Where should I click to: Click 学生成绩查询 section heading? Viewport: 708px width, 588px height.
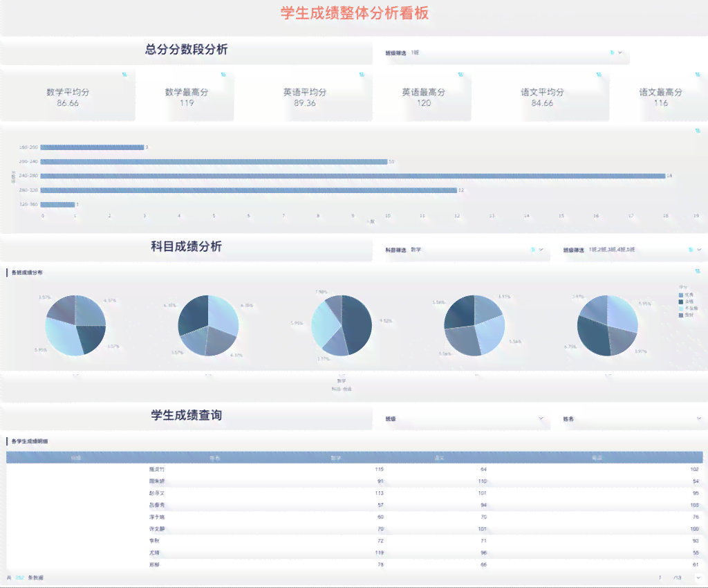pyautogui.click(x=186, y=415)
